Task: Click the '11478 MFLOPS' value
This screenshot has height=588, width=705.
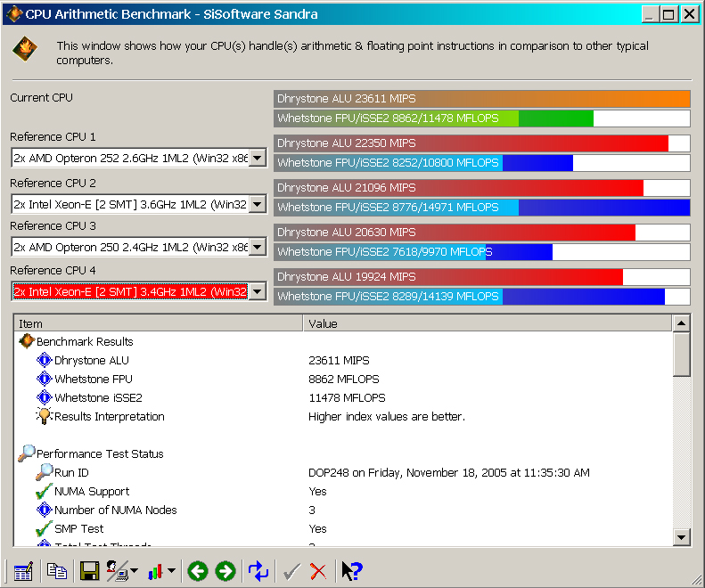Action: tap(347, 398)
